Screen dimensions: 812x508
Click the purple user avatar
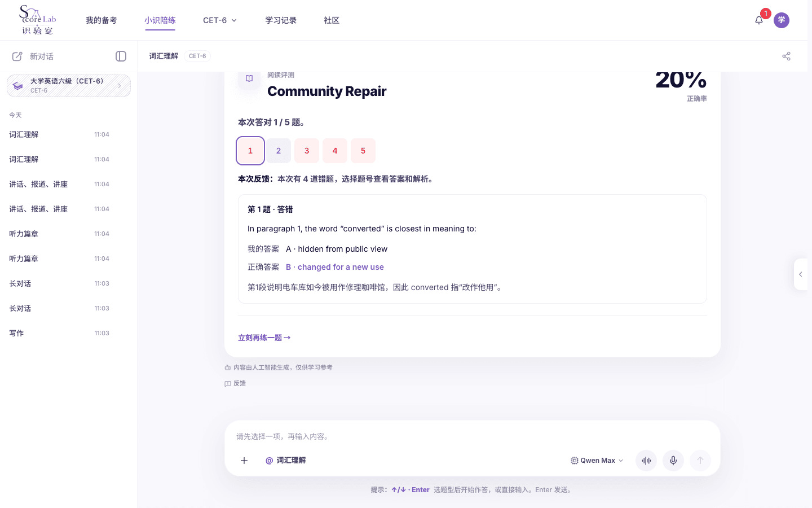782,20
